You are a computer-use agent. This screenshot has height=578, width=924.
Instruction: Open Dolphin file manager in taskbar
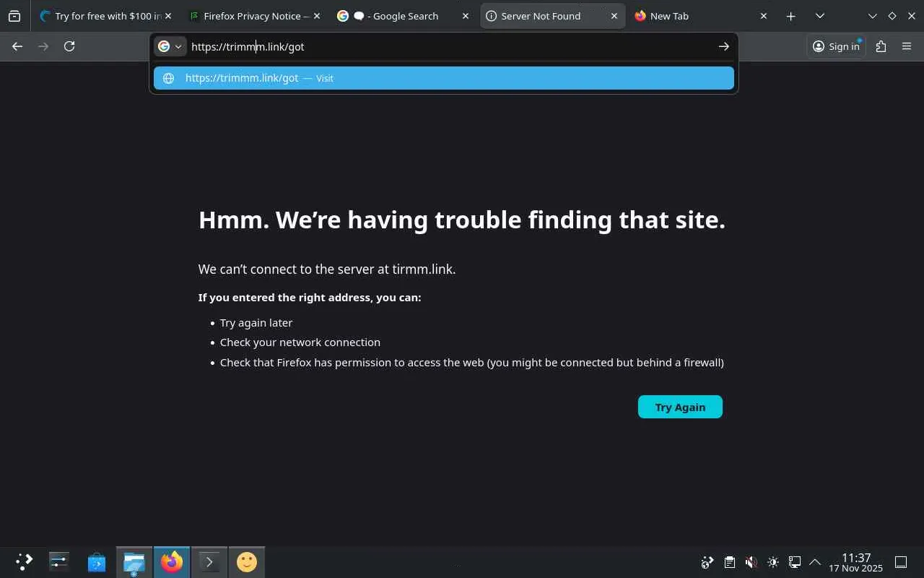(x=134, y=562)
